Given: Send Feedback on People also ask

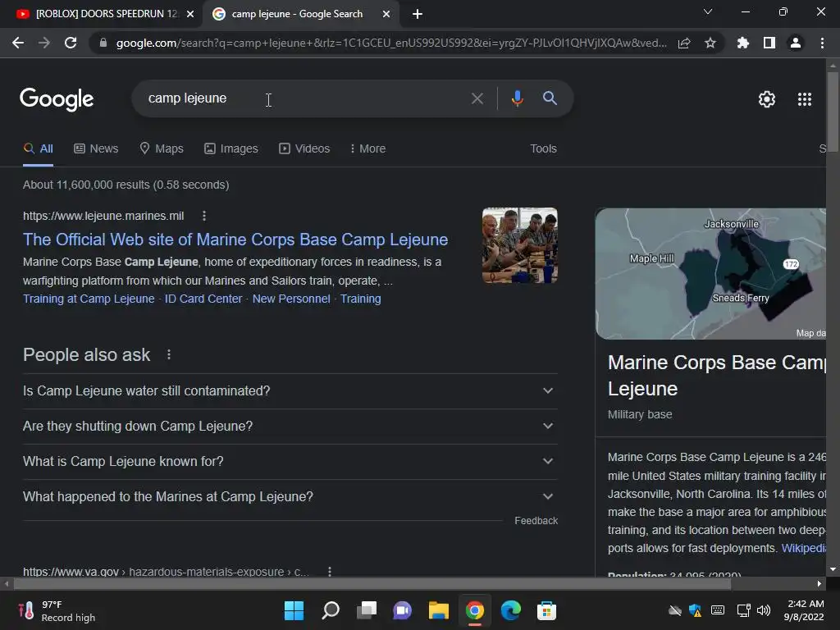Looking at the screenshot, I should click(x=536, y=521).
